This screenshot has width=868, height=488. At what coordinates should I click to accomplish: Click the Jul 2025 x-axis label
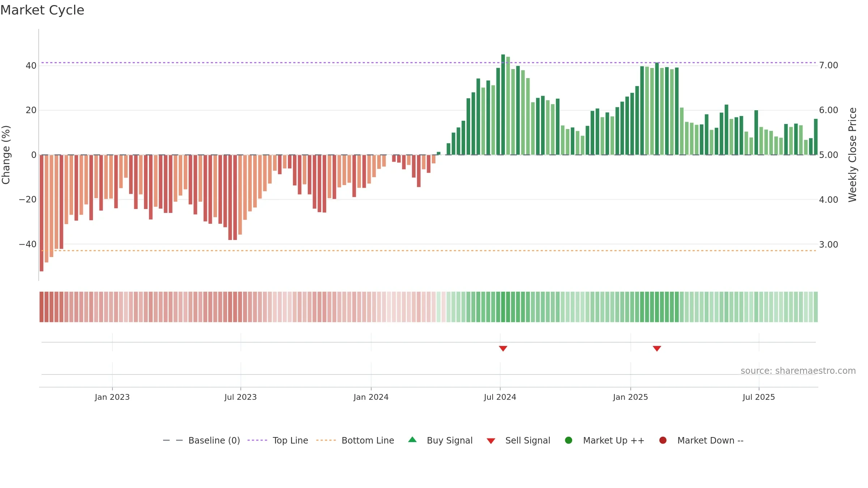(x=759, y=397)
